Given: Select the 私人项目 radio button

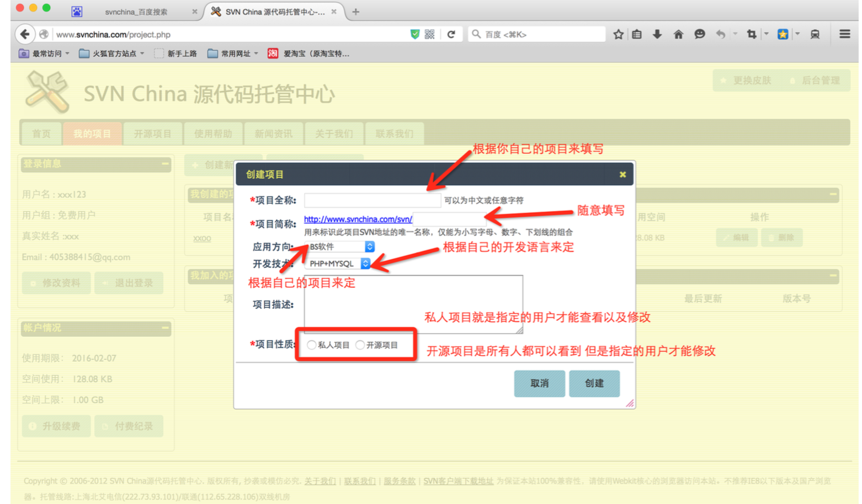Looking at the screenshot, I should [x=312, y=345].
